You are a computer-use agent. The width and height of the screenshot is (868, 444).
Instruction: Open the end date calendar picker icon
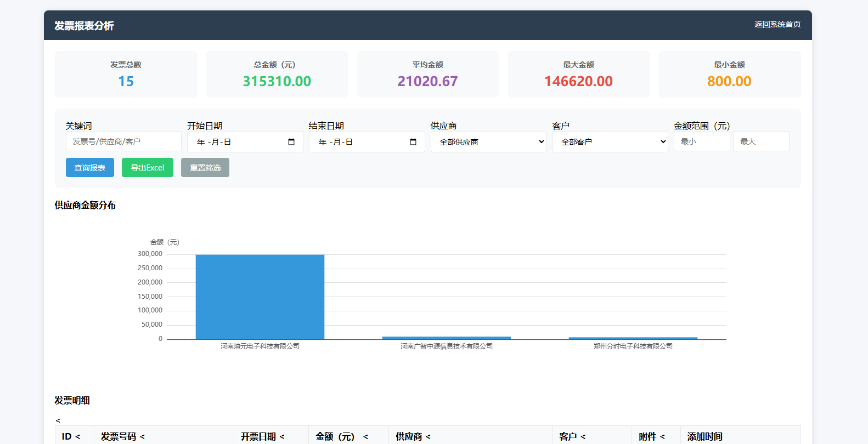coord(413,142)
